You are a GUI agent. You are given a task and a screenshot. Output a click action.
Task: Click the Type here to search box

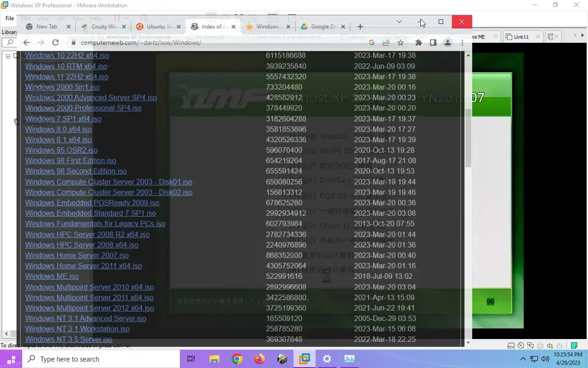tap(100, 359)
